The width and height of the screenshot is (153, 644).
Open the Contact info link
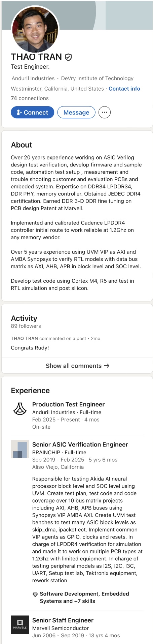tap(124, 89)
